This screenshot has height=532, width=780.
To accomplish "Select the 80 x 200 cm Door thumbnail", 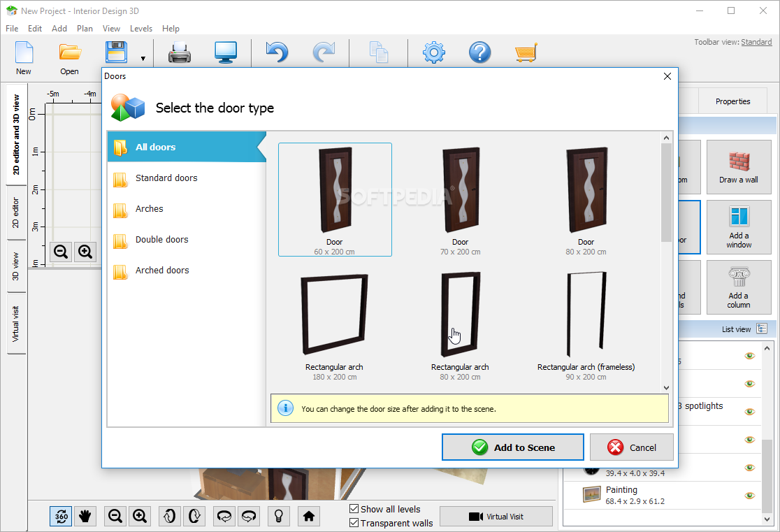I will click(x=586, y=199).
